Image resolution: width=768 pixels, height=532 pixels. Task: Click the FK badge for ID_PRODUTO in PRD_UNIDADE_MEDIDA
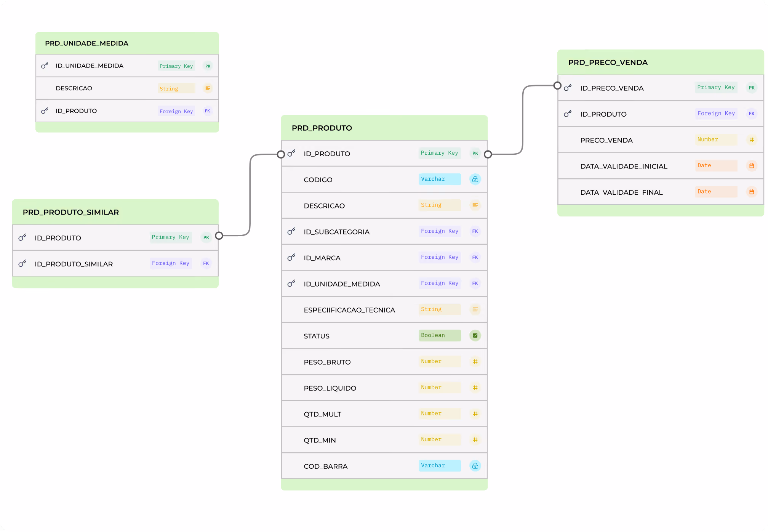click(208, 111)
